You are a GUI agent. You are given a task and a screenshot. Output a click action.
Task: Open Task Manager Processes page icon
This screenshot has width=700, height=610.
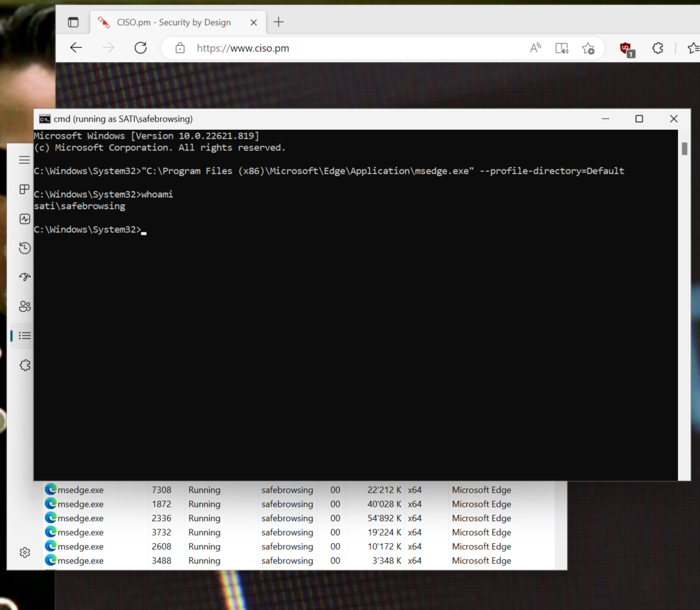point(25,189)
